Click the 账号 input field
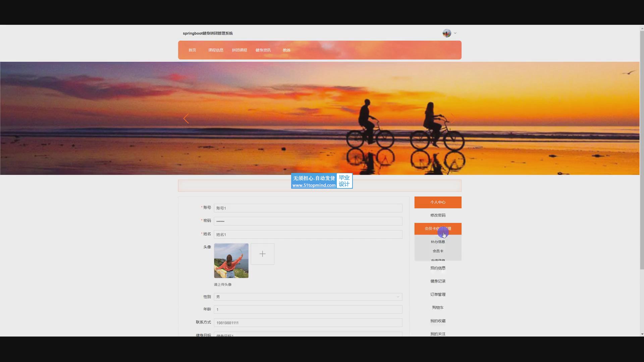This screenshot has width=644, height=362. pos(308,208)
